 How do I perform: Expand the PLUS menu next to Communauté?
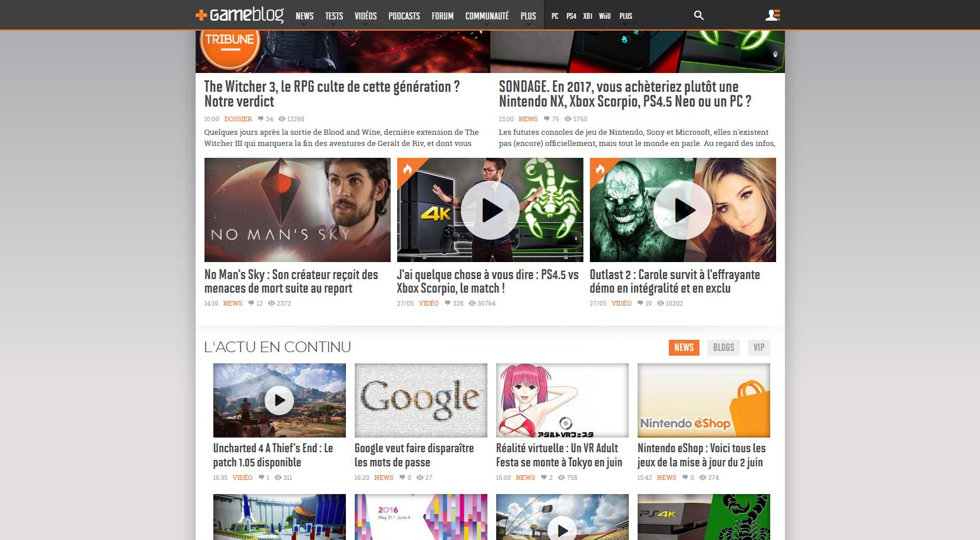coord(529,16)
